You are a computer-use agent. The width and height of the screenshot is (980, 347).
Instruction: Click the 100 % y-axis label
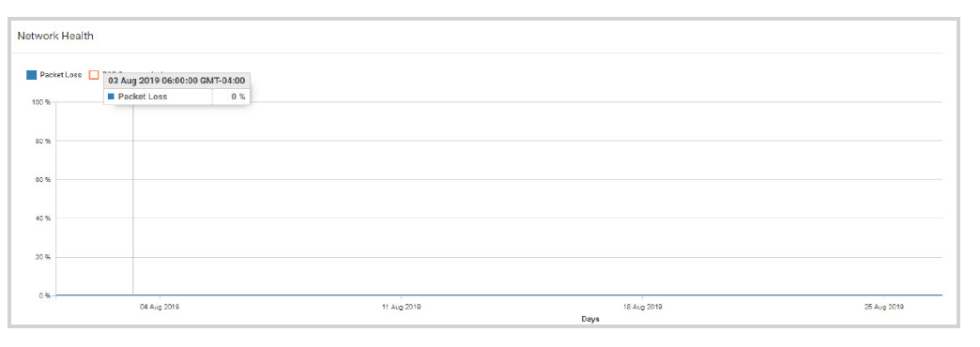click(x=41, y=102)
